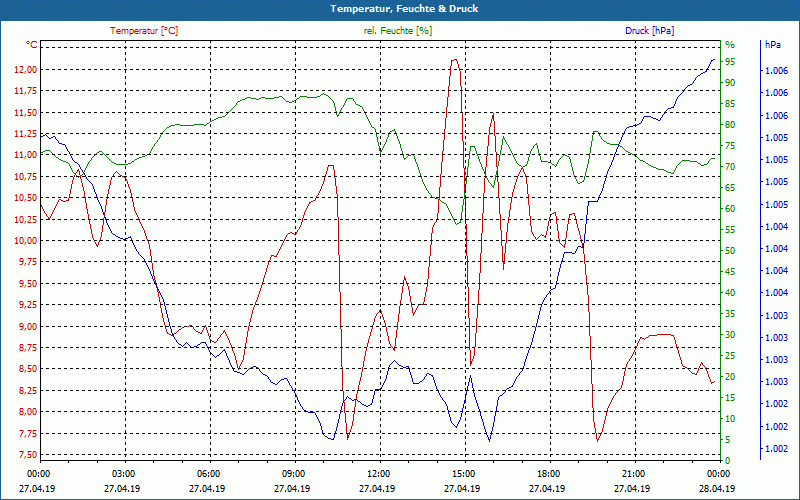Screen dimensions: 800x500
Task: Click the '8,25' temperature axis value
Action: pyautogui.click(x=28, y=390)
